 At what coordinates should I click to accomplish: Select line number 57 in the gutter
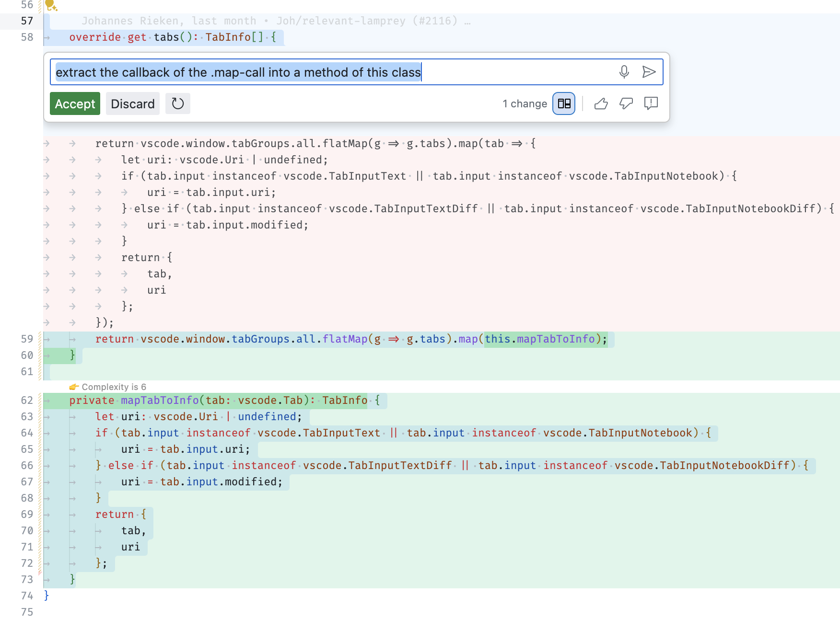27,21
